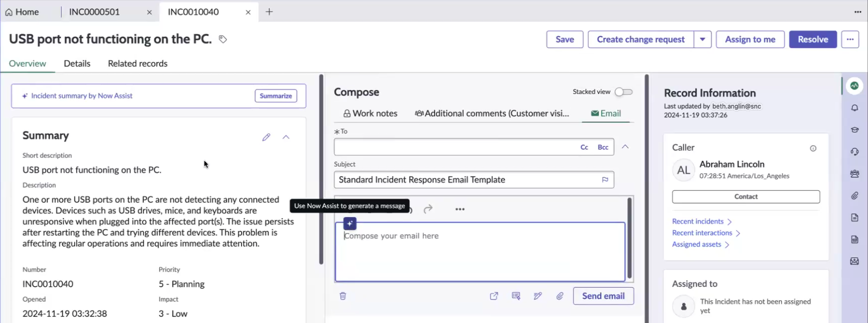
Task: Click the template document icon in the right sidebar
Action: pyautogui.click(x=855, y=239)
